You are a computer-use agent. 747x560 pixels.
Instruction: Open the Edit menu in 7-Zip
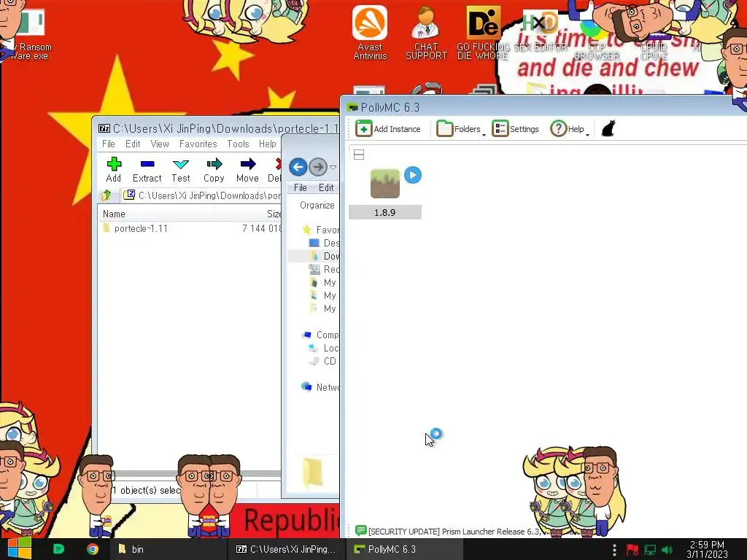coord(133,144)
